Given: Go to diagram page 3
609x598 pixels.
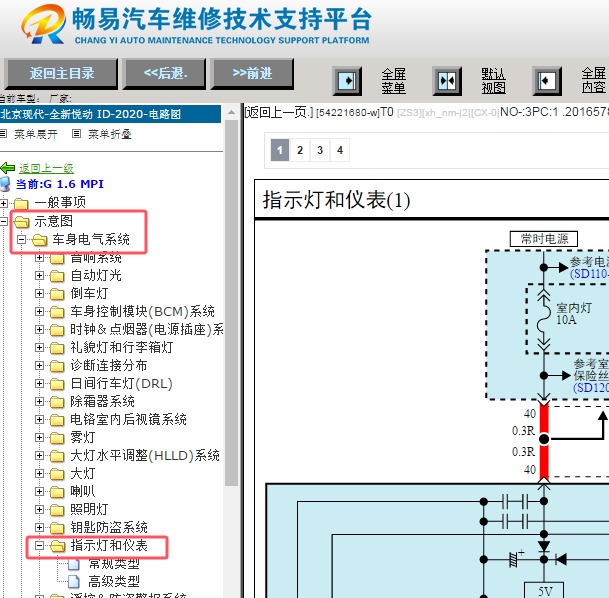Looking at the screenshot, I should coord(320,150).
